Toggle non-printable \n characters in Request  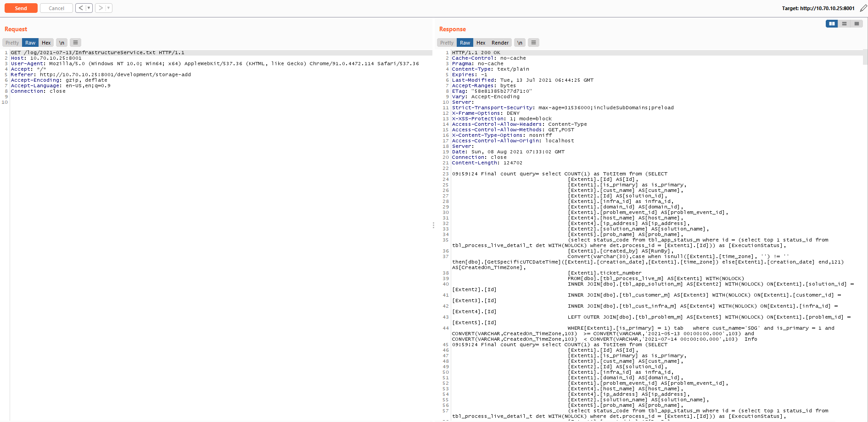tap(62, 43)
